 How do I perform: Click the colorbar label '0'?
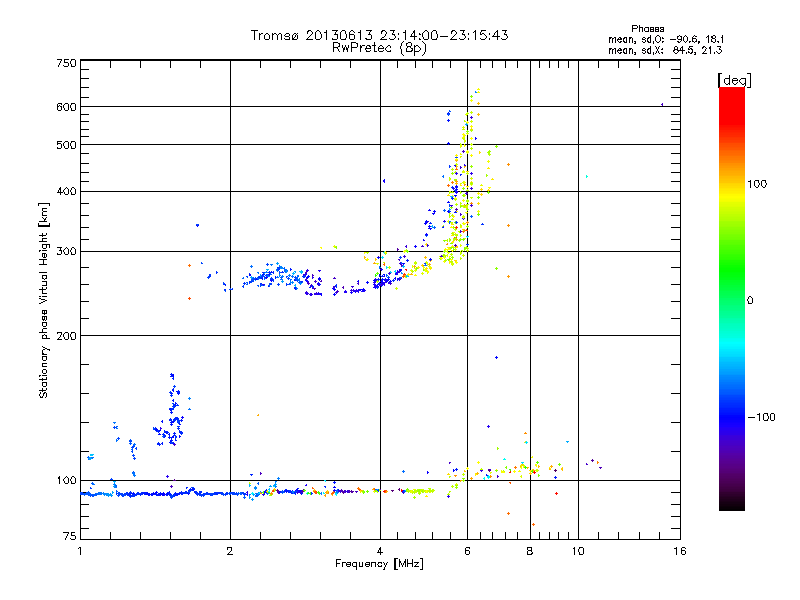click(x=750, y=300)
